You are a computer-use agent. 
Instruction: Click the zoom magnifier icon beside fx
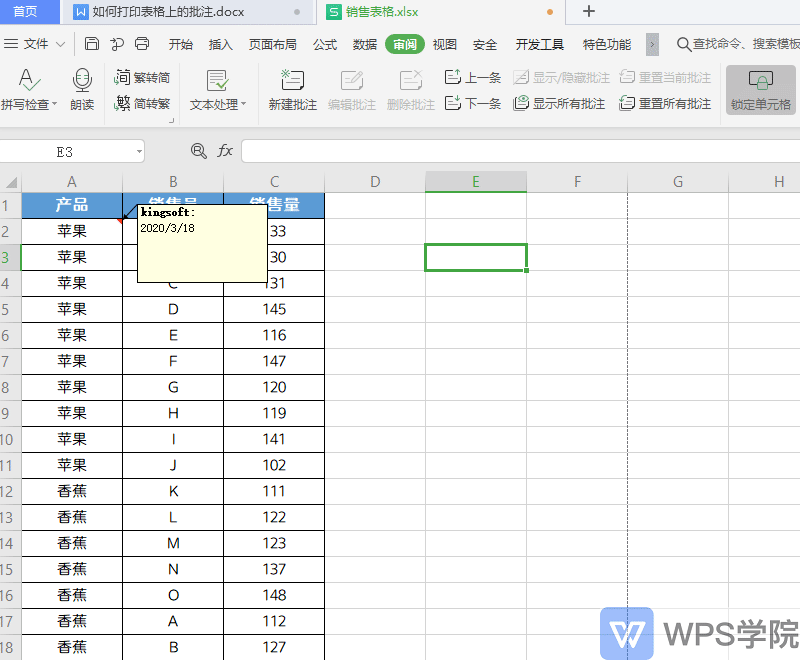198,151
